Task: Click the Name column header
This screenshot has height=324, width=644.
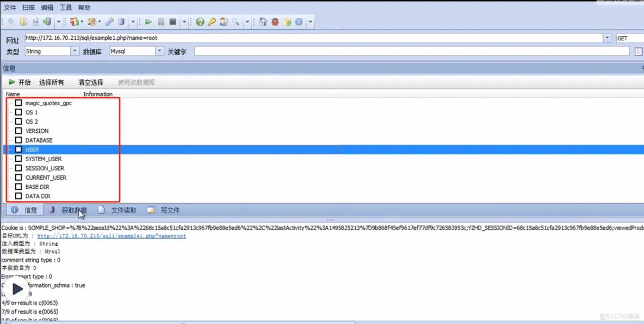Action: pyautogui.click(x=41, y=94)
